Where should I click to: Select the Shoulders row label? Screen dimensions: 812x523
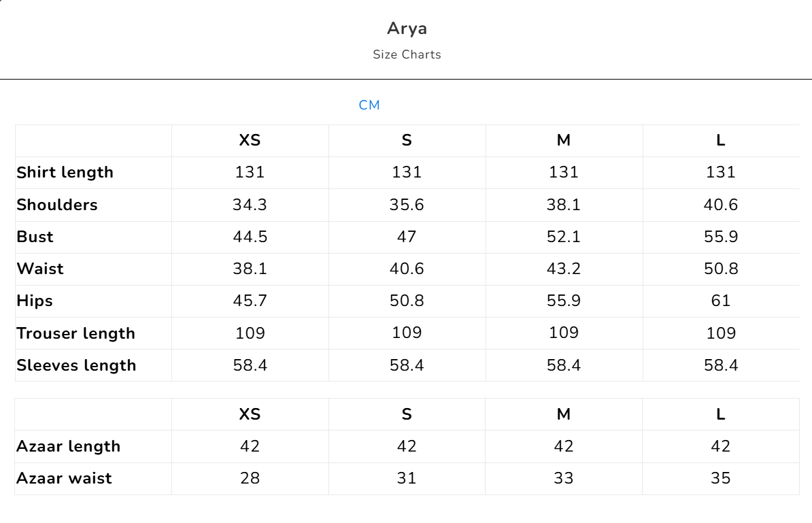(57, 205)
